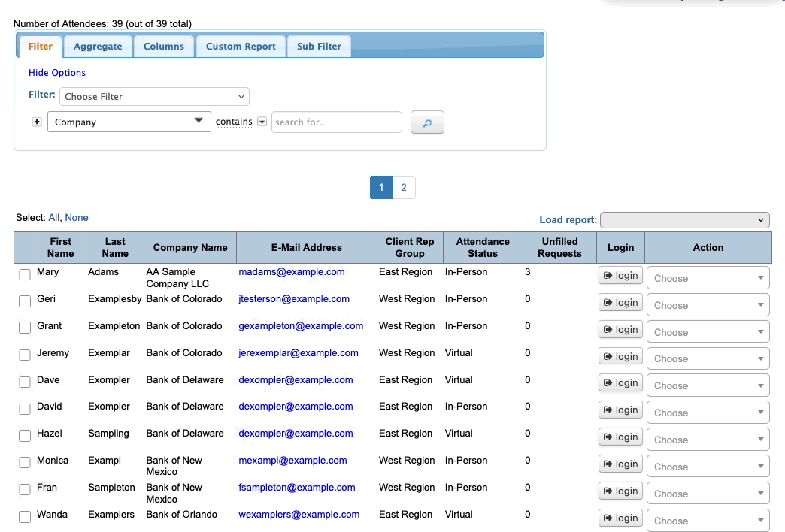Screen dimensions: 785x532
Task: Select checkbox next to Grant Exampleton
Action: tap(25, 328)
